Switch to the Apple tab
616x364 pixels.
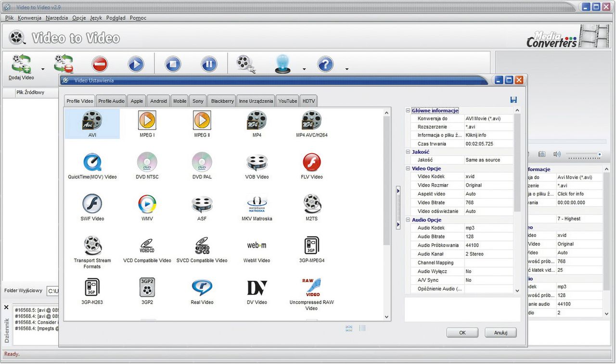137,101
